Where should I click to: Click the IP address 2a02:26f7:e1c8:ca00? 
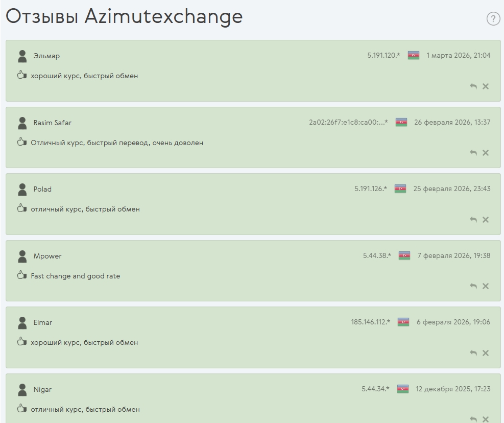pyautogui.click(x=348, y=122)
